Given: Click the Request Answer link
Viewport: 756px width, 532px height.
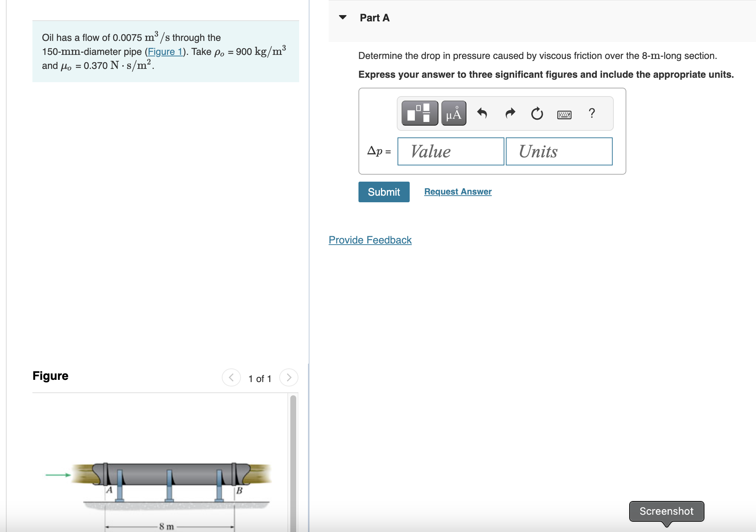Looking at the screenshot, I should (458, 192).
